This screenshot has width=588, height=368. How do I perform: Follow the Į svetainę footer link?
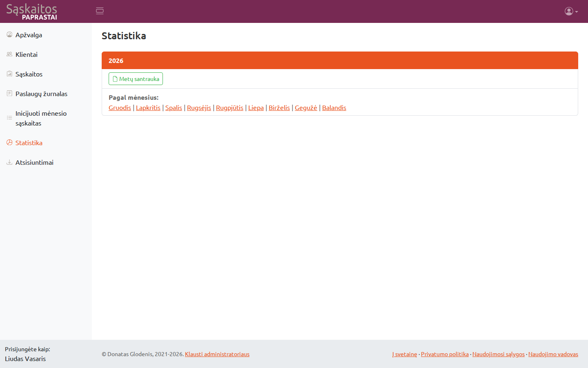tap(405, 354)
